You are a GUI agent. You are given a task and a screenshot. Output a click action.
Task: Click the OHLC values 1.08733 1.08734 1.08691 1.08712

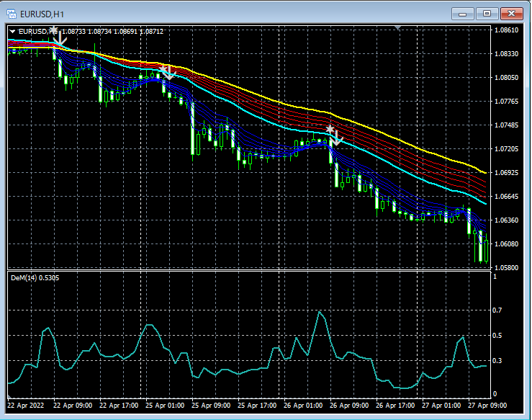coord(112,31)
